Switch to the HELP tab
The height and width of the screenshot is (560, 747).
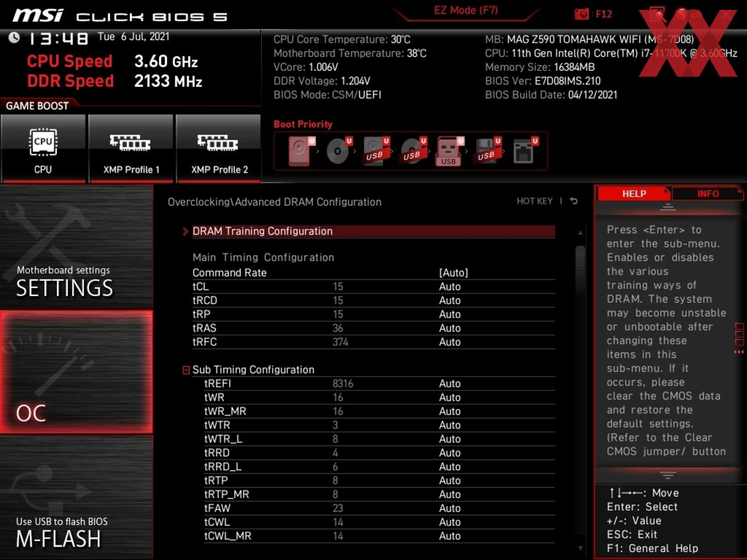(634, 193)
